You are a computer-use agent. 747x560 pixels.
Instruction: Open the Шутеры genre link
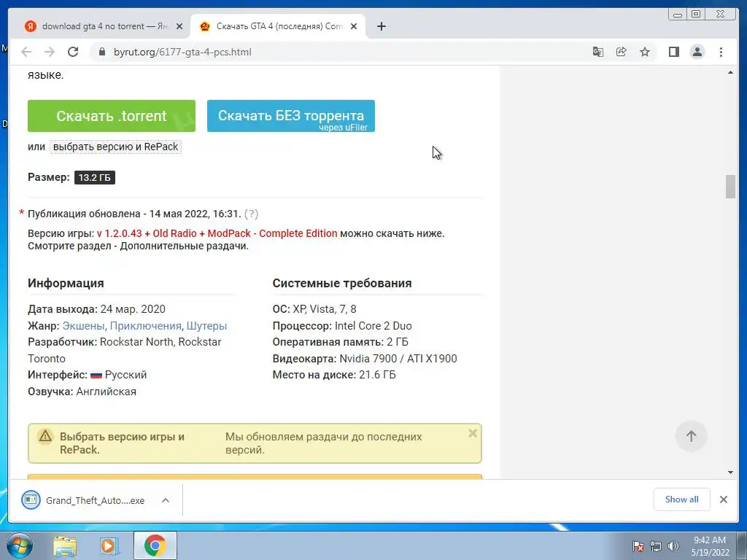click(206, 326)
